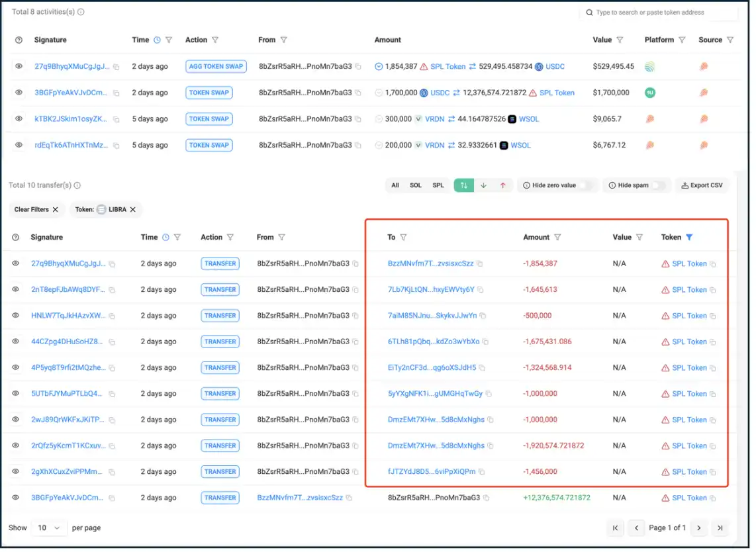Viewport: 756px width, 552px height.
Task: Click the token address search field
Action: [659, 13]
